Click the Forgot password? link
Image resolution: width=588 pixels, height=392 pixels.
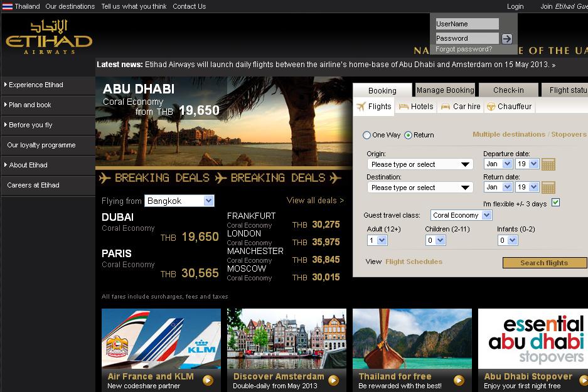coord(464,49)
